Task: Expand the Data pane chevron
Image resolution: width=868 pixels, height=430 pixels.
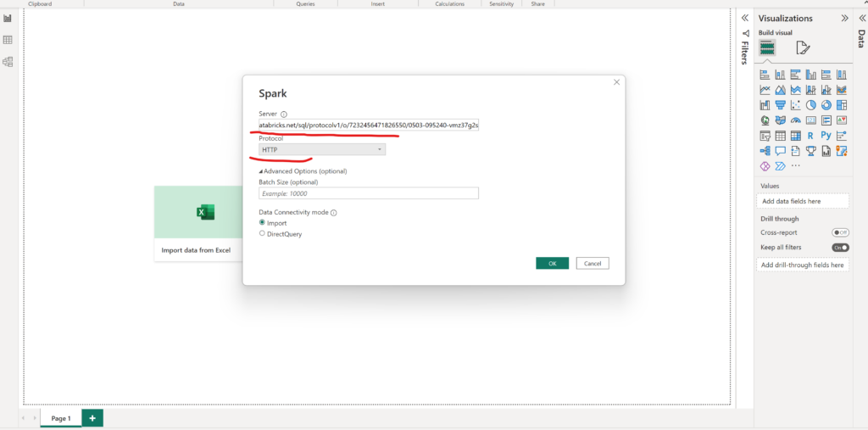Action: tap(862, 18)
